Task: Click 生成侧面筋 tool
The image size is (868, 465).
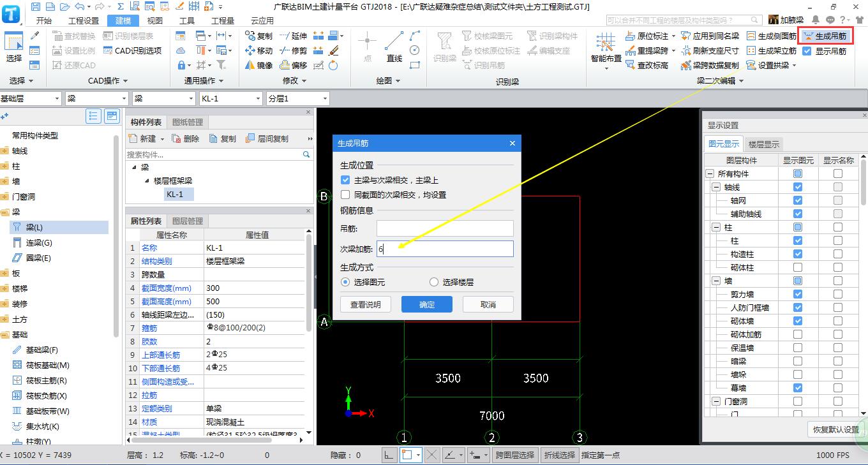Action: click(771, 36)
